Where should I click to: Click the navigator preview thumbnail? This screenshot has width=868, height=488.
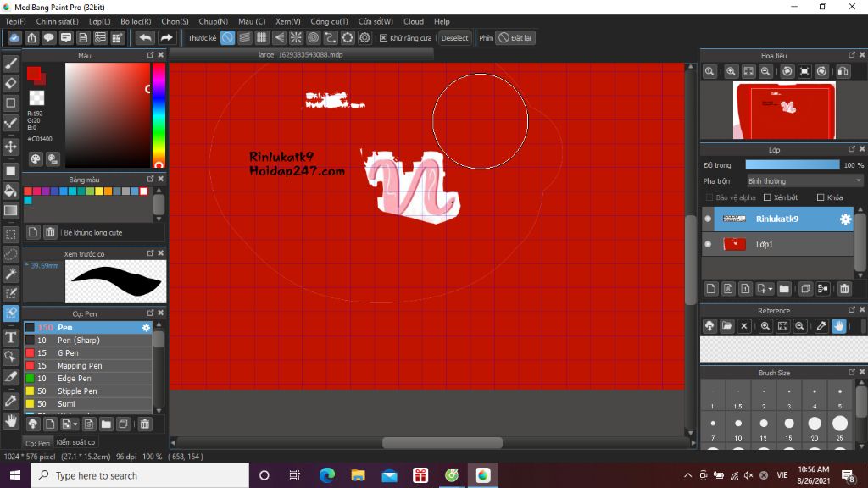pos(784,110)
